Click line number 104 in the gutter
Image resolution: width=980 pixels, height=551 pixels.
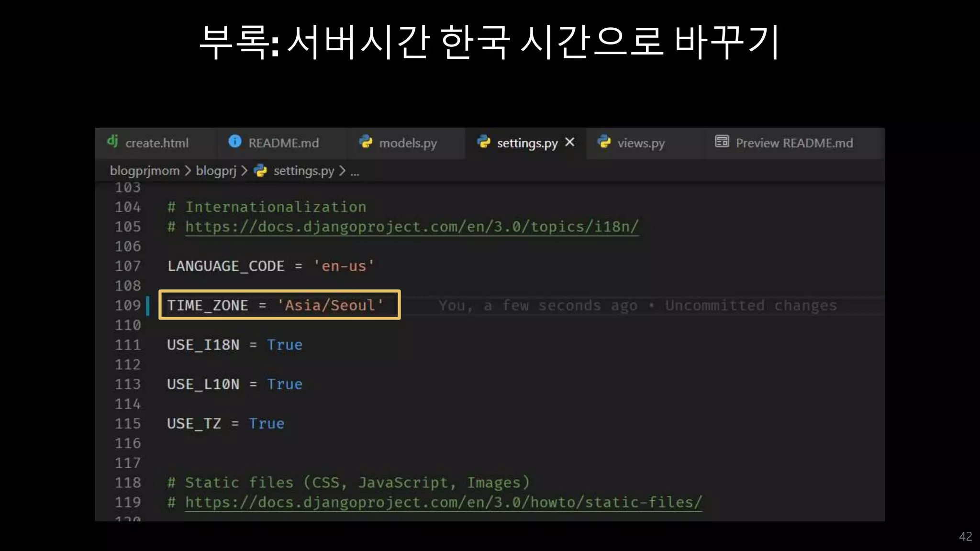[128, 207]
